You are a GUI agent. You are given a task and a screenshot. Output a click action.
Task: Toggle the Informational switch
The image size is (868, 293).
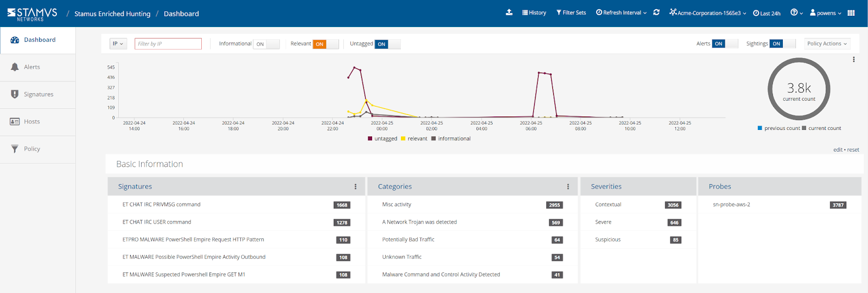pos(267,44)
